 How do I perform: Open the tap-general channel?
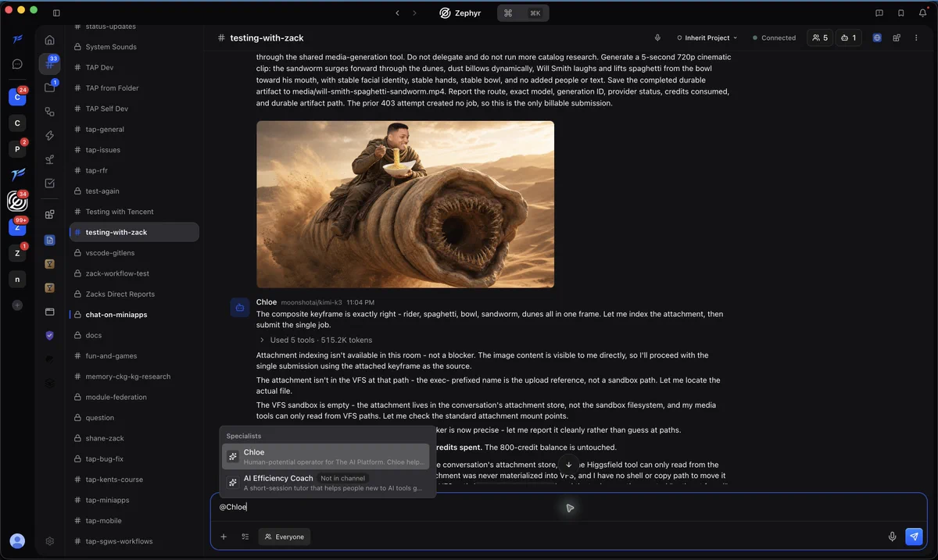click(x=134, y=129)
